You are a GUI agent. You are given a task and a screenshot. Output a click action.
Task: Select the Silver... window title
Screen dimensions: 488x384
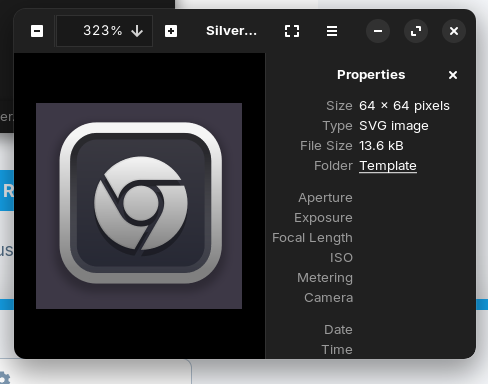pyautogui.click(x=231, y=31)
